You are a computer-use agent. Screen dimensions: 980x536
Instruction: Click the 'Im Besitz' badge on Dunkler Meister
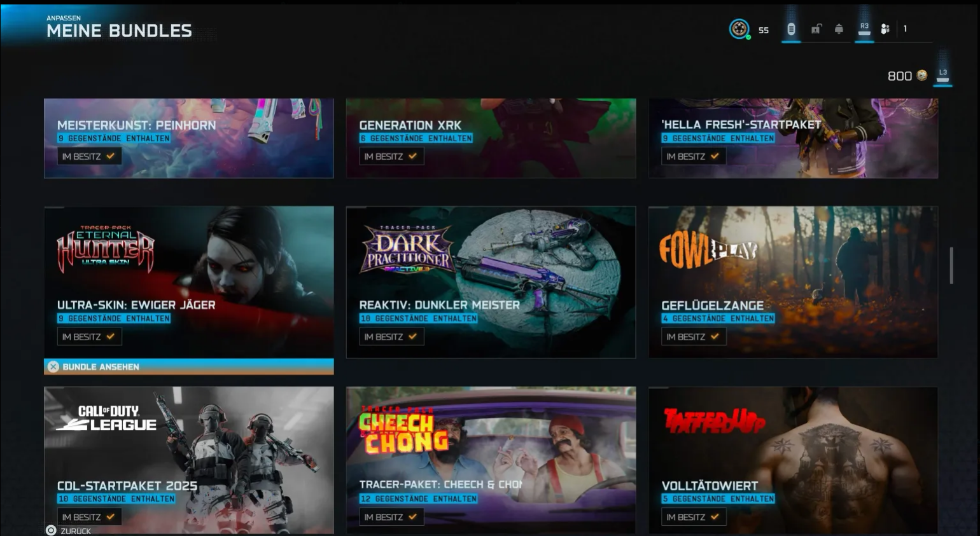click(x=391, y=337)
